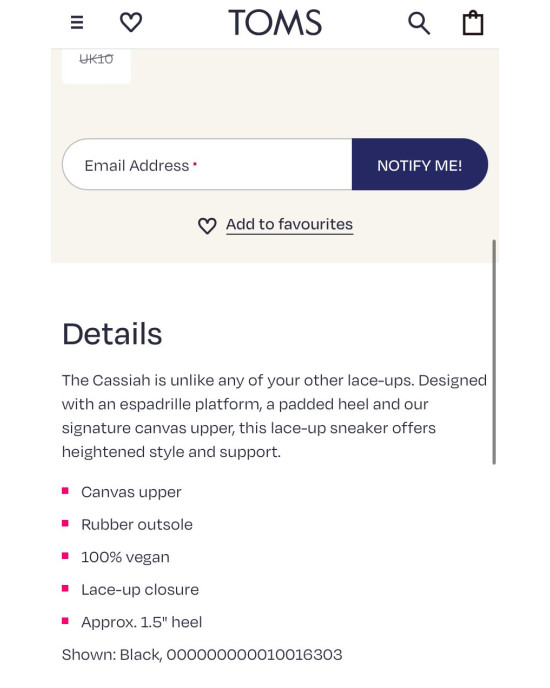This screenshot has width=550, height=688.
Task: Click the Details section heading
Action: 112,334
